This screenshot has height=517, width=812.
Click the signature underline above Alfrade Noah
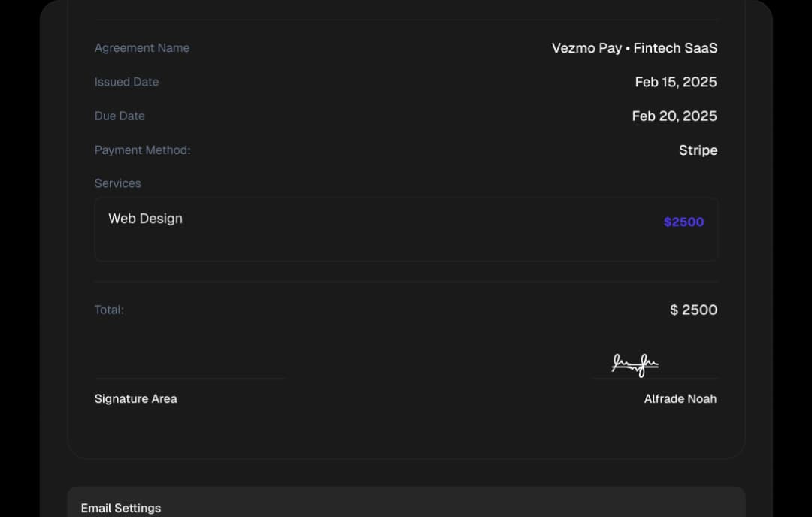coord(654,378)
